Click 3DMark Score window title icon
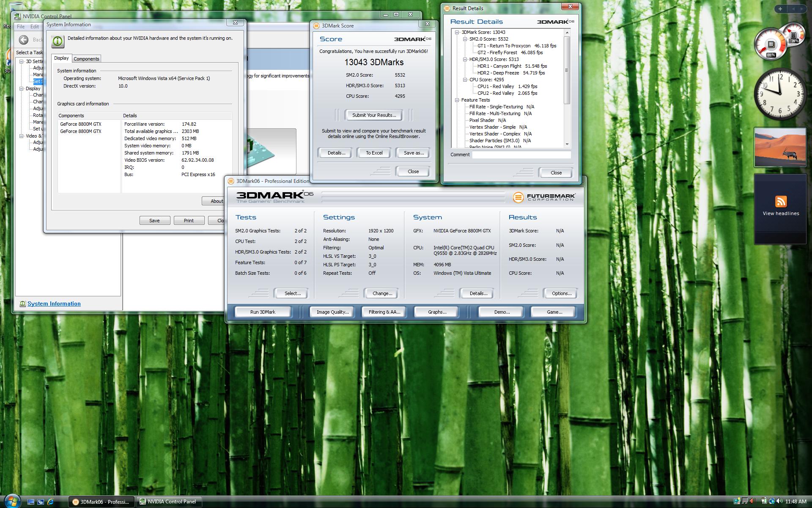The image size is (812, 508). click(316, 25)
